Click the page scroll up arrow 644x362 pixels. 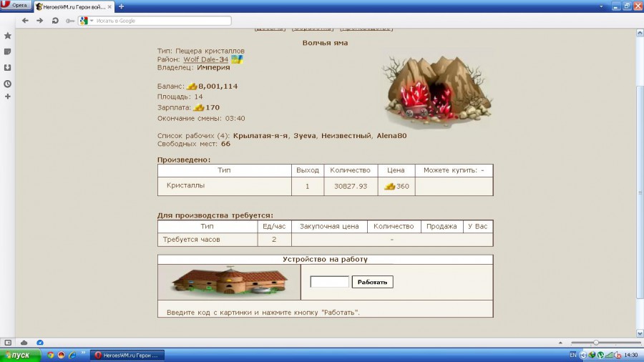tap(640, 32)
